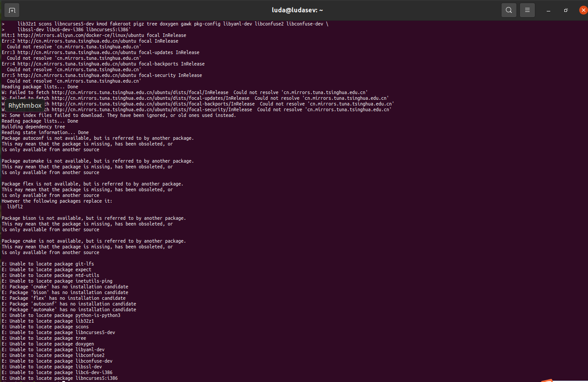Open the hamburger menu in header bar
Image resolution: width=588 pixels, height=382 pixels.
(x=527, y=10)
